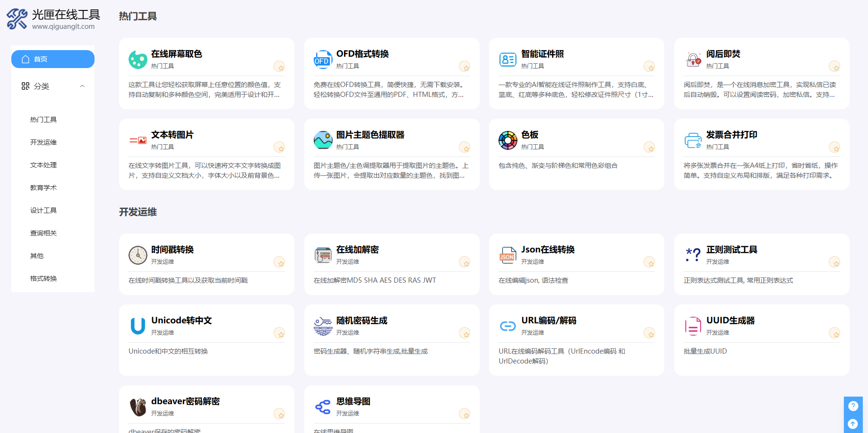Click the Json在线转换 file icon

pos(507,255)
